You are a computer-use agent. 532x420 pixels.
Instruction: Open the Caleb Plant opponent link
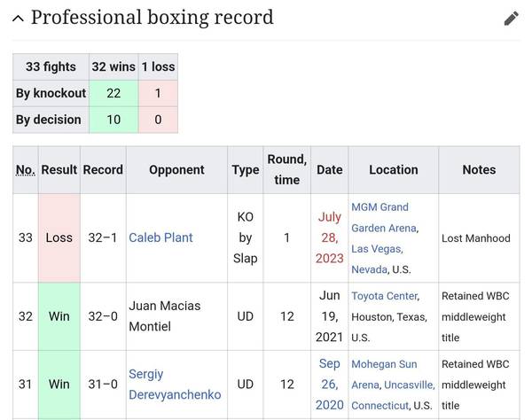tap(160, 237)
